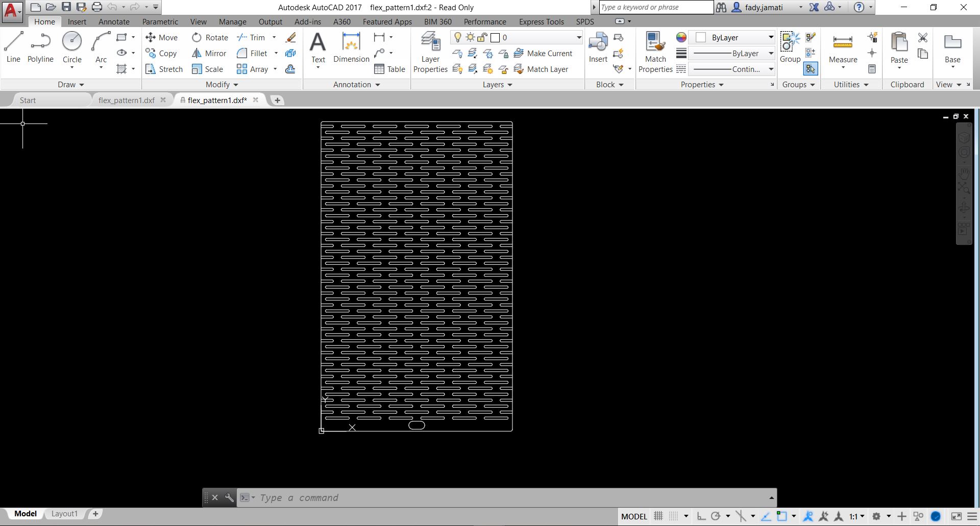The image size is (980, 526).
Task: Activate the Trim tool
Action: tap(251, 37)
